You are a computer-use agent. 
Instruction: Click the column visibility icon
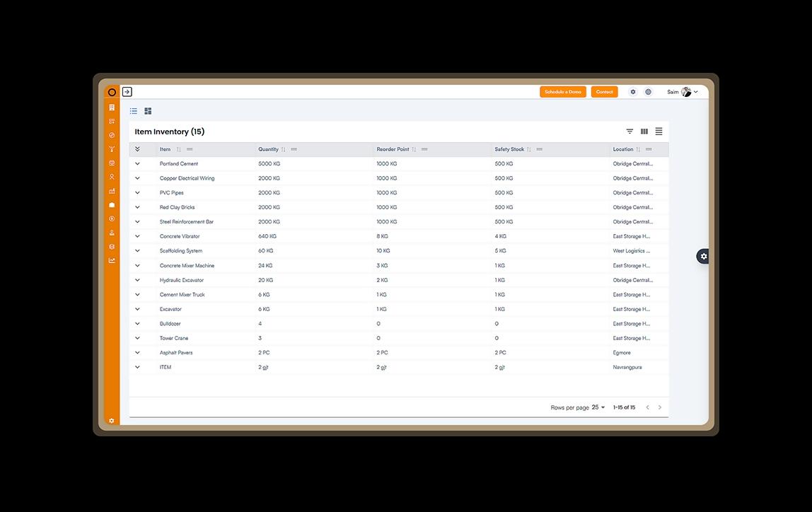[644, 131]
